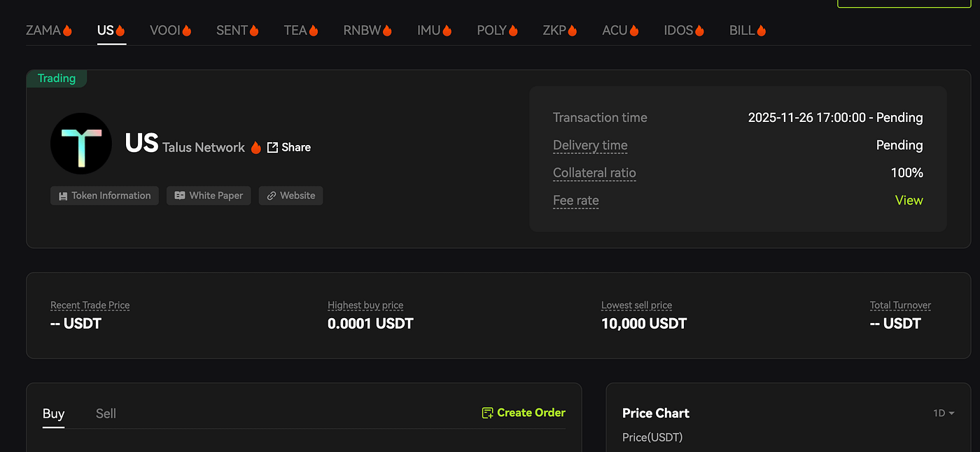Visit the project Website button
Viewport: 980px width, 452px height.
[x=290, y=196]
